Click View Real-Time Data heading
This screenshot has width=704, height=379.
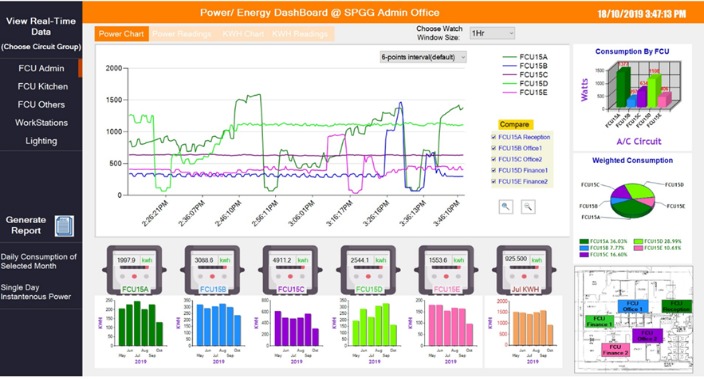[x=41, y=26]
